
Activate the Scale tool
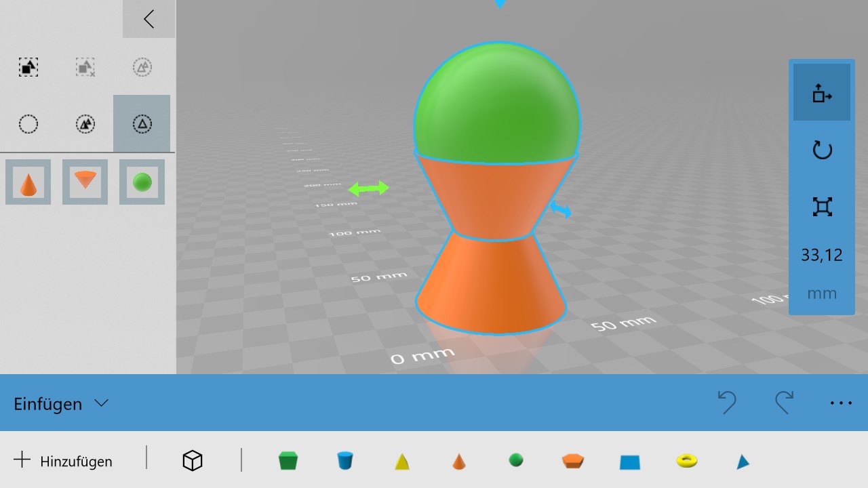tap(822, 207)
